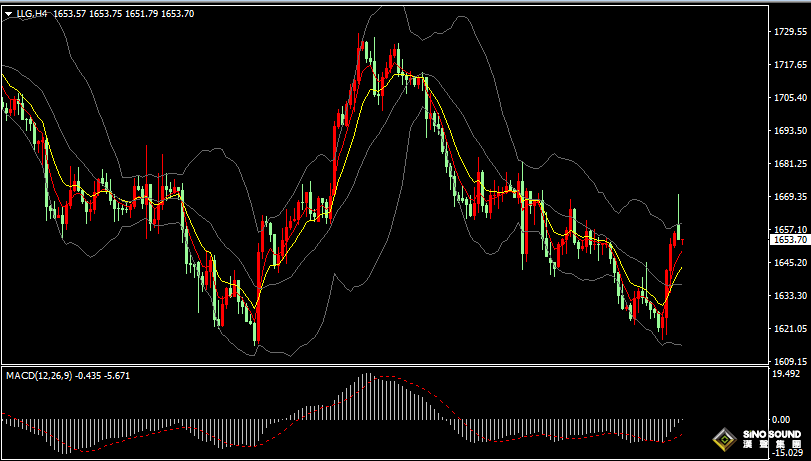Click the 1609.15 price axis label
The image size is (811, 461).
[789, 362]
